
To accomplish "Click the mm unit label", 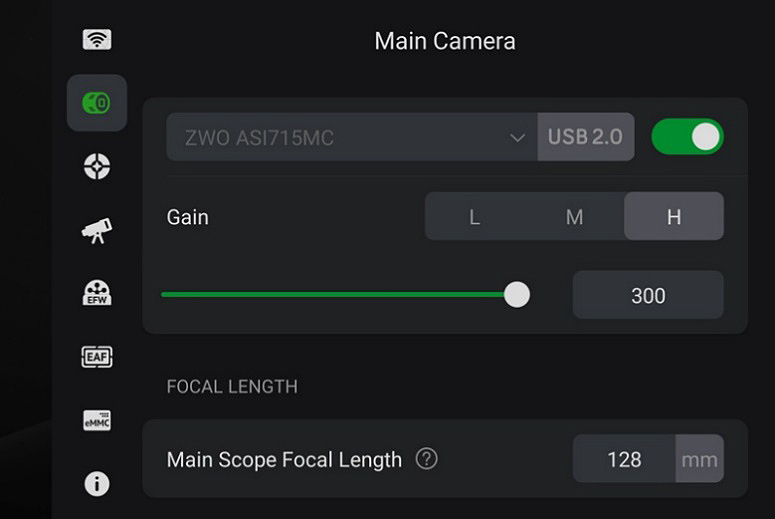I will point(699,459).
